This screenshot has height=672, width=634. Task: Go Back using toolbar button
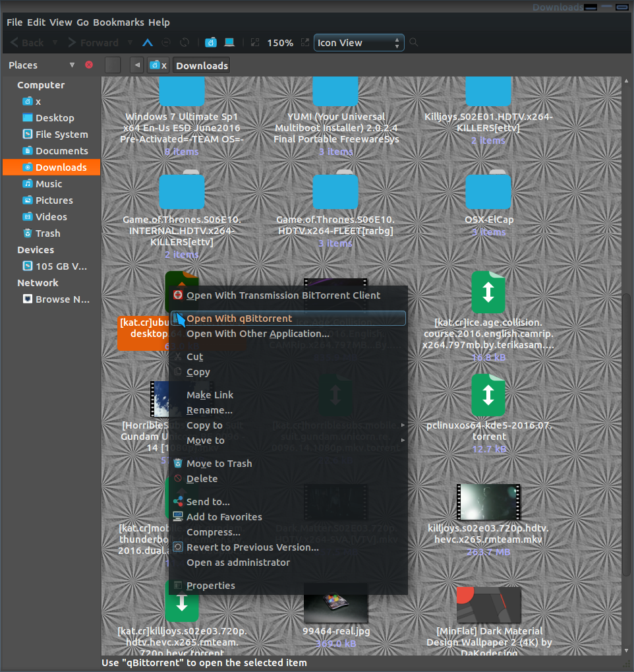[x=28, y=43]
